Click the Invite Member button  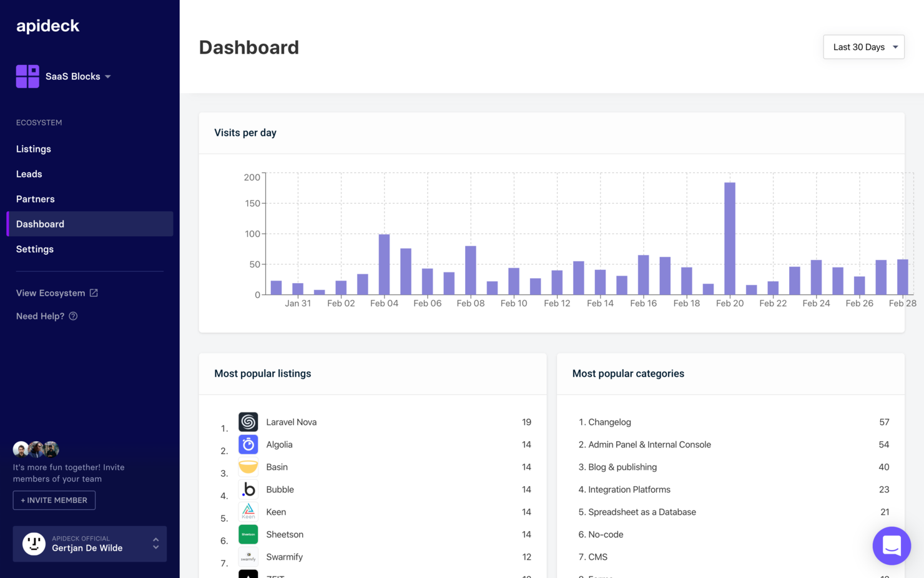pyautogui.click(x=54, y=500)
